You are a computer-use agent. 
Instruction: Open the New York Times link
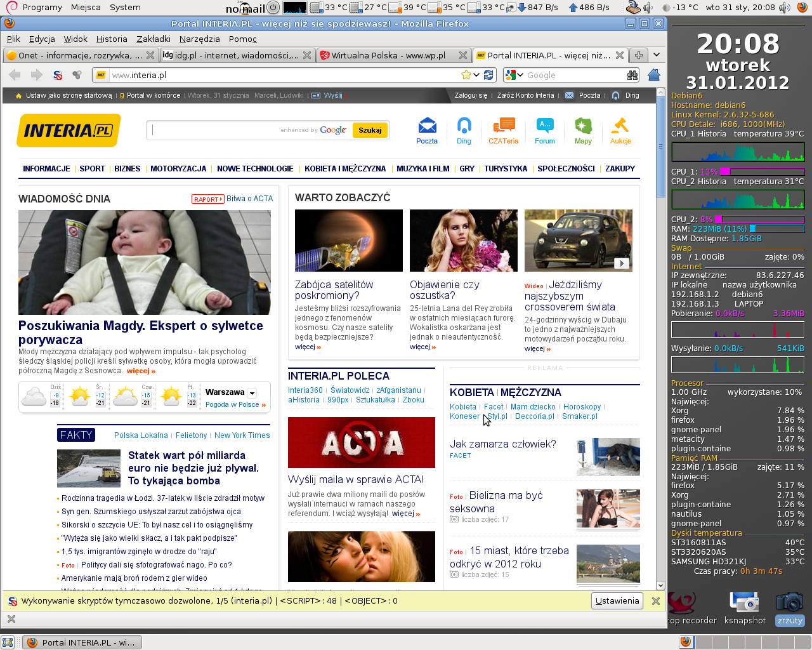pos(242,435)
